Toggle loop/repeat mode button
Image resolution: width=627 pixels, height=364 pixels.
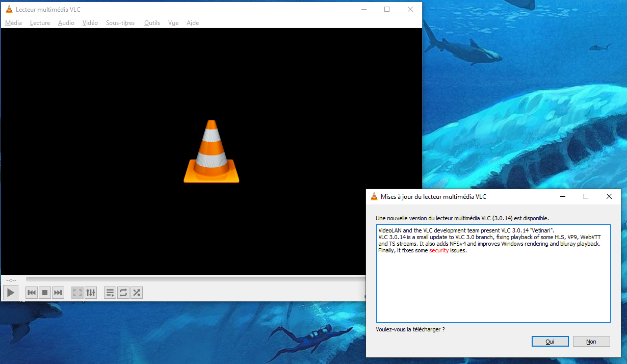tap(123, 293)
